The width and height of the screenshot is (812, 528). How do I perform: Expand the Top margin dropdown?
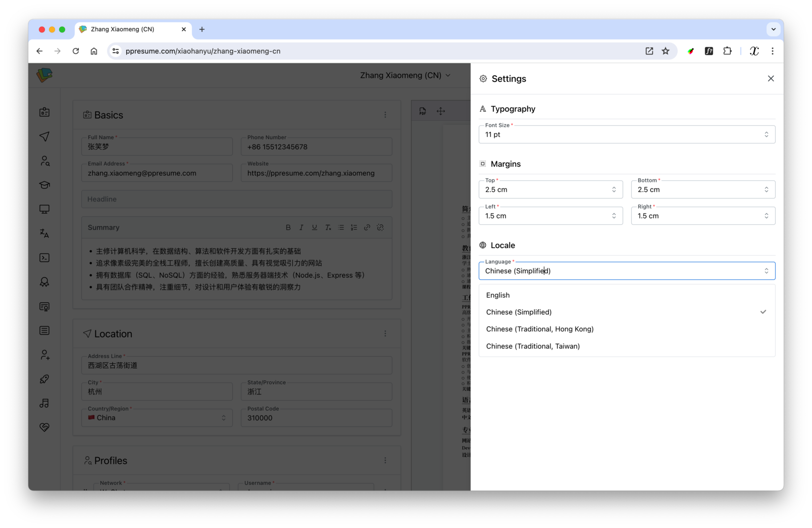coord(550,189)
